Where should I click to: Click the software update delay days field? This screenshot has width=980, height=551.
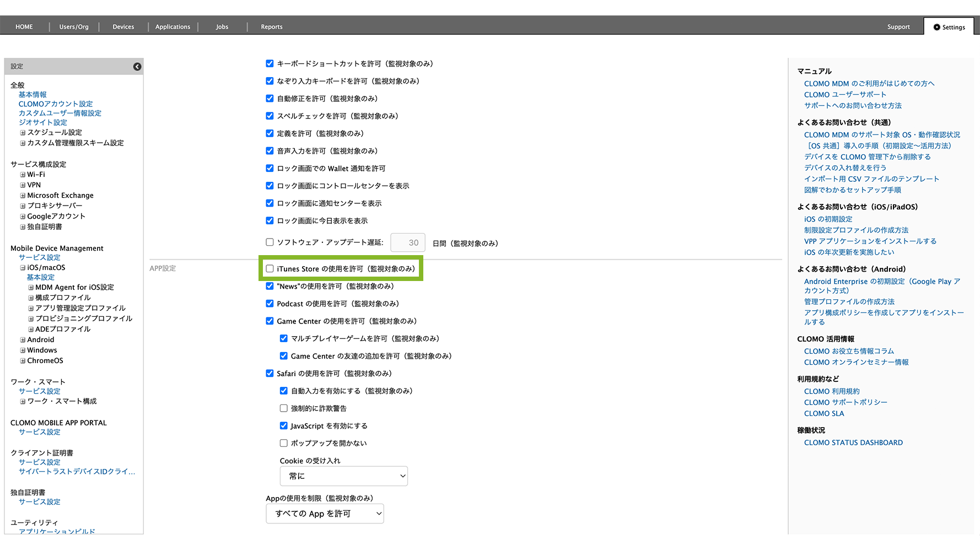(408, 242)
